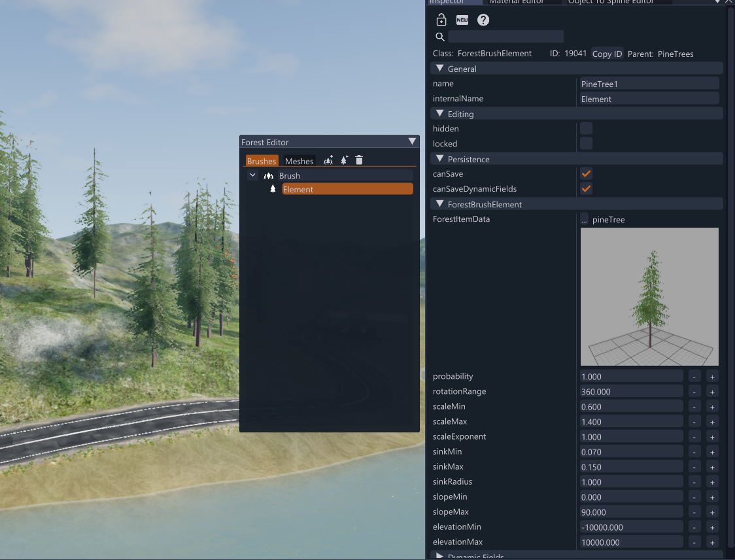Increase sinkMax with plus button
This screenshot has width=735, height=560.
click(712, 466)
